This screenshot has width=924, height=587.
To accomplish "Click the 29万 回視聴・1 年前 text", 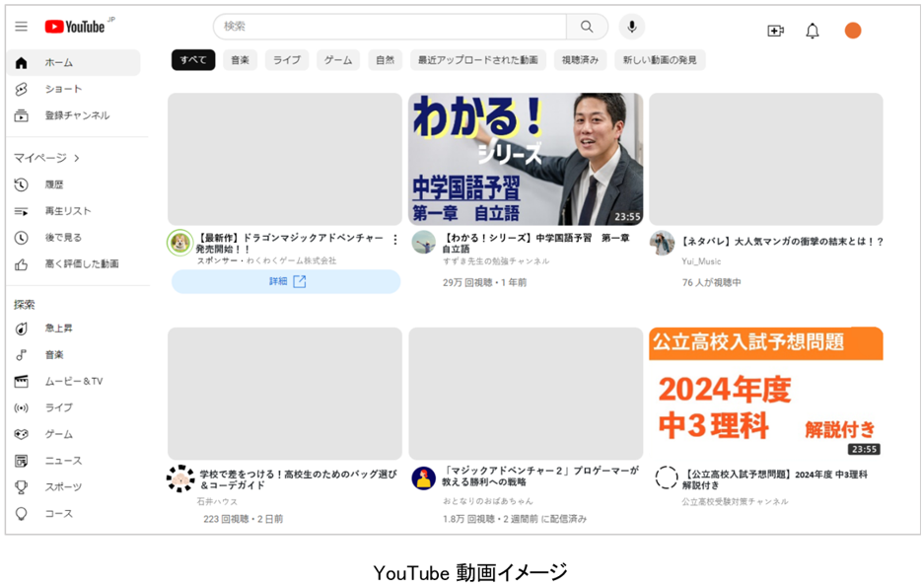I will [x=484, y=283].
